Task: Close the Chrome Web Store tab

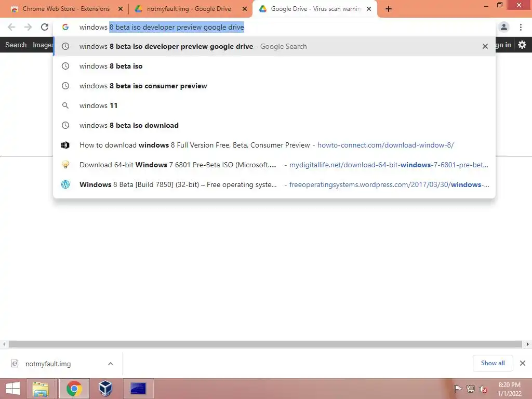Action: click(x=121, y=9)
